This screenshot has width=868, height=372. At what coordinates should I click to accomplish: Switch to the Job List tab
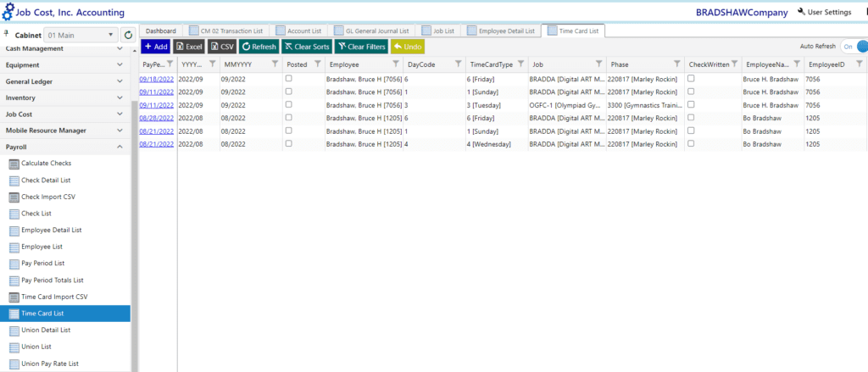438,31
